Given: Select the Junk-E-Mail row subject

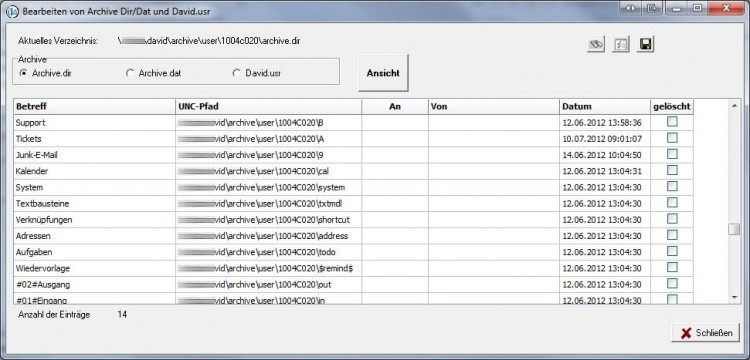Looking at the screenshot, I should coord(37,155).
